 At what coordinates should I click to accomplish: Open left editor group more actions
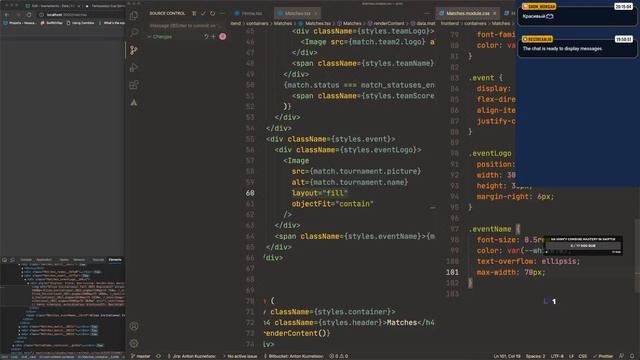427,13
